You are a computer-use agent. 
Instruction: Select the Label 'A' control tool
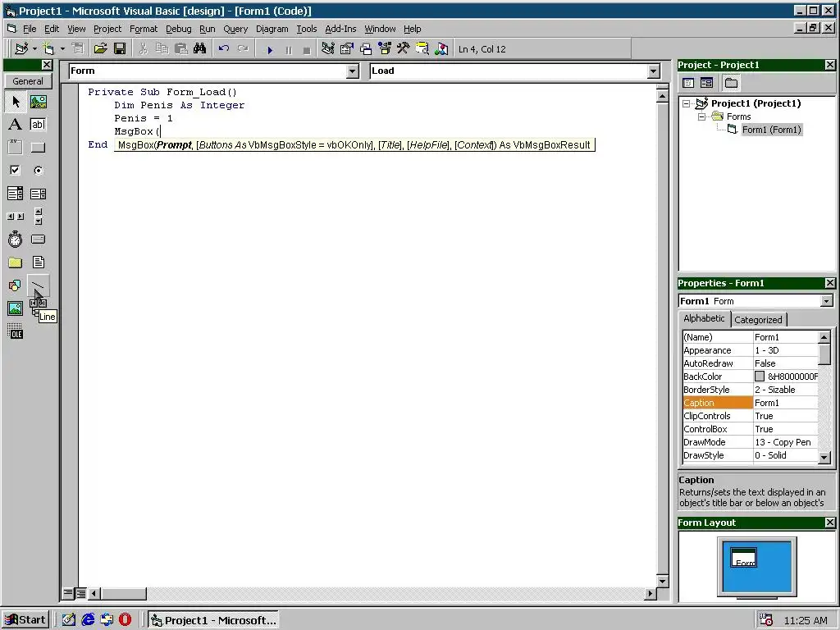click(15, 125)
